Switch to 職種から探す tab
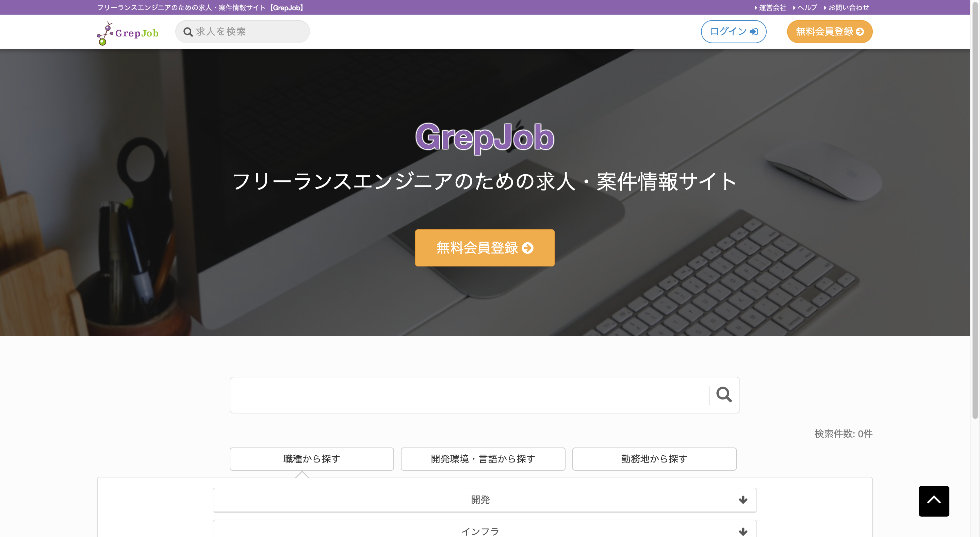The image size is (980, 537). (312, 459)
